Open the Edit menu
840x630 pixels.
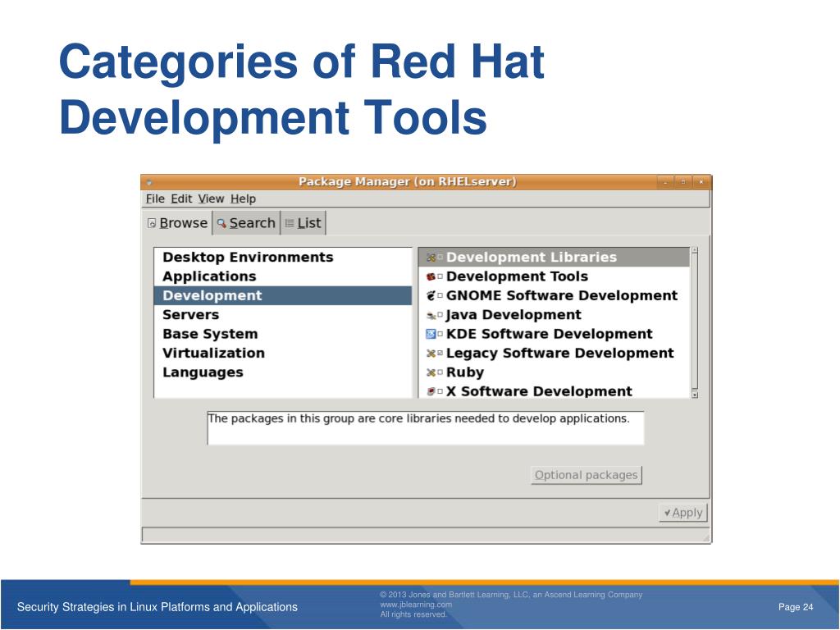tap(181, 199)
